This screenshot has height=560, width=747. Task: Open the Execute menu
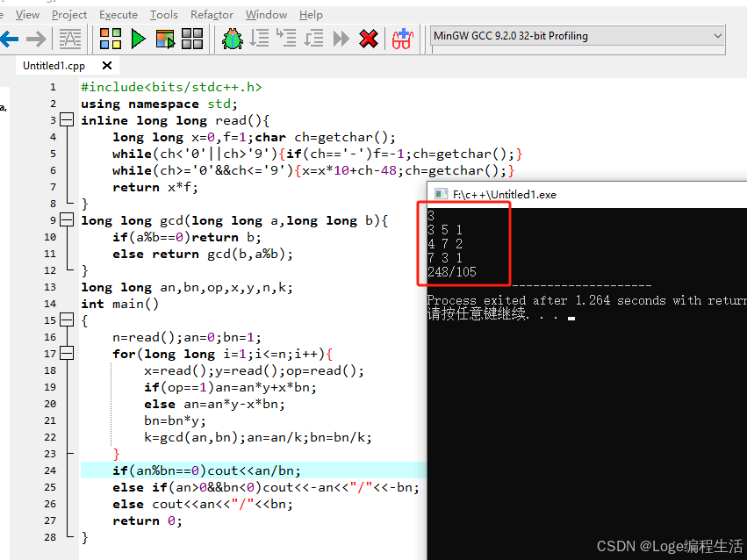coord(119,15)
